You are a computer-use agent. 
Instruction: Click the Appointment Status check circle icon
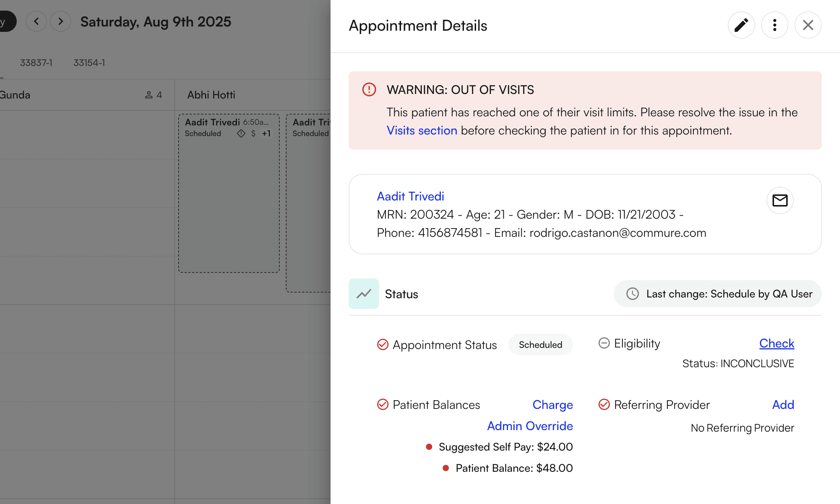pos(382,344)
